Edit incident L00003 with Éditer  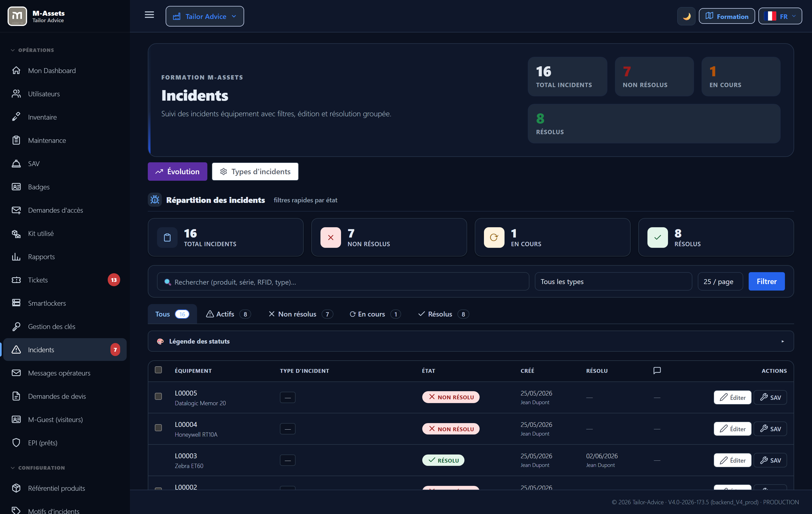[732, 460]
